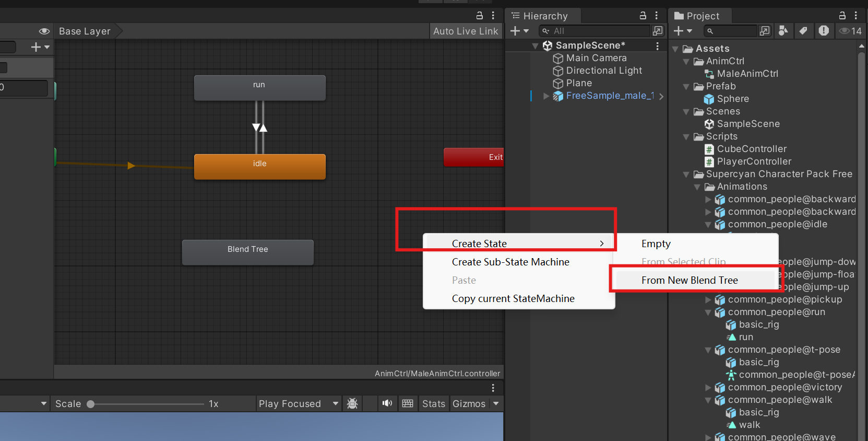Select the run animation clip
868x441 pixels.
tap(745, 337)
